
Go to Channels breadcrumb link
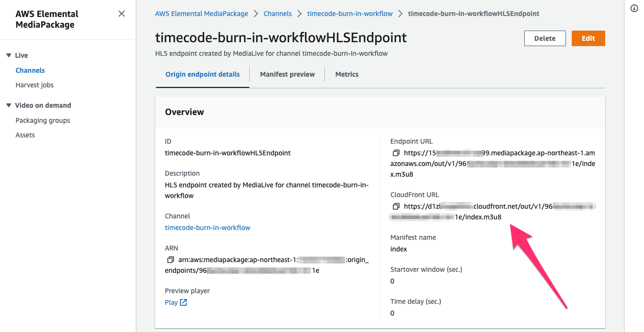(x=277, y=14)
